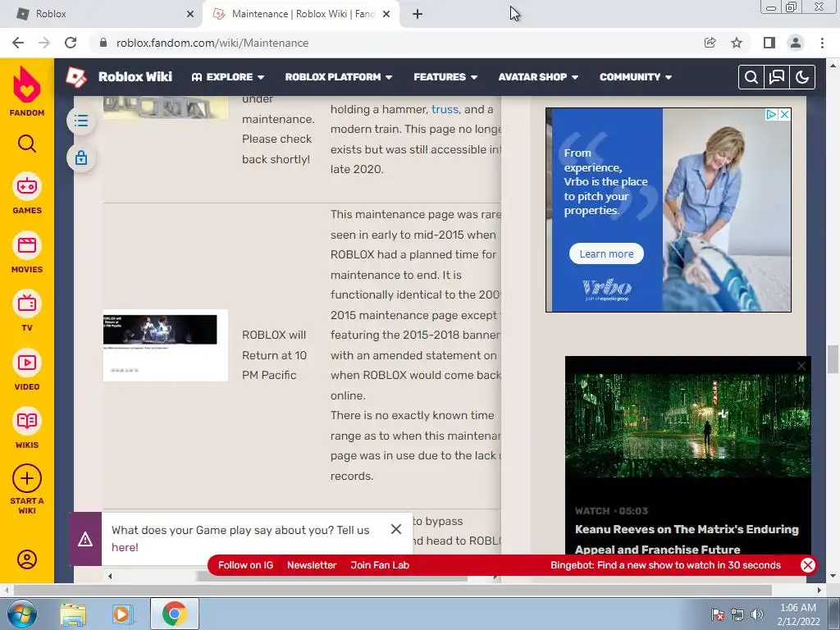Open the user profile icon in sidebar
The width and height of the screenshot is (840, 630).
point(27,559)
